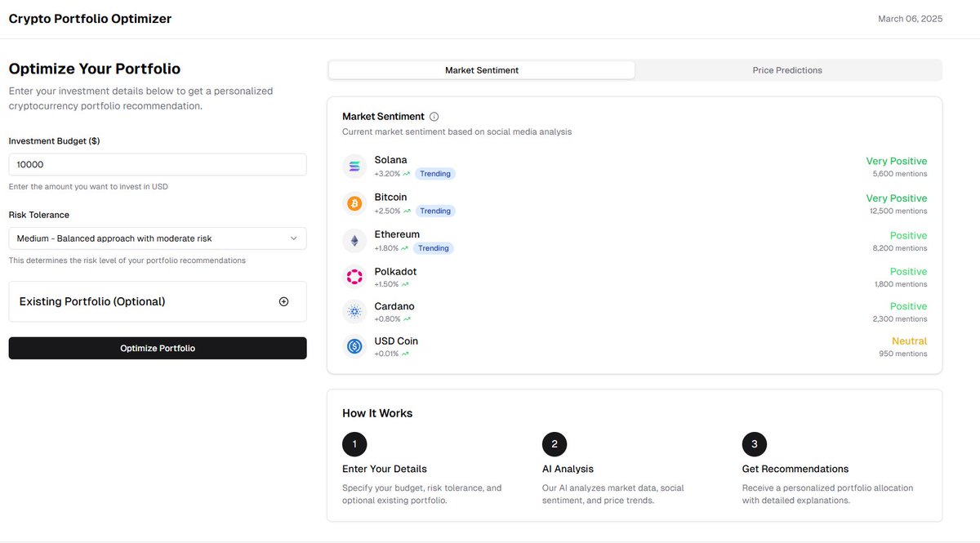Click Bitcoin's Very Positive sentiment label

(x=897, y=198)
